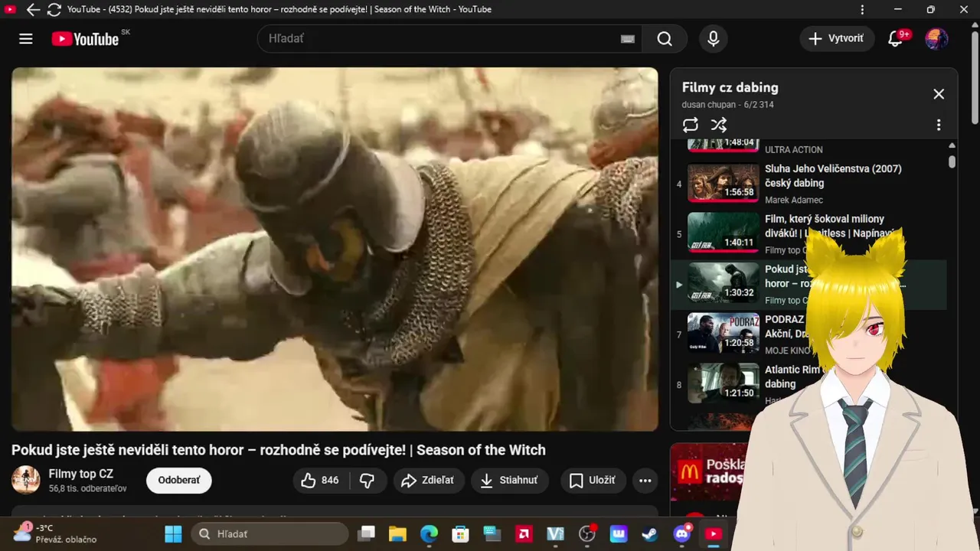Click the video player area
The width and height of the screenshot is (980, 551).
335,249
